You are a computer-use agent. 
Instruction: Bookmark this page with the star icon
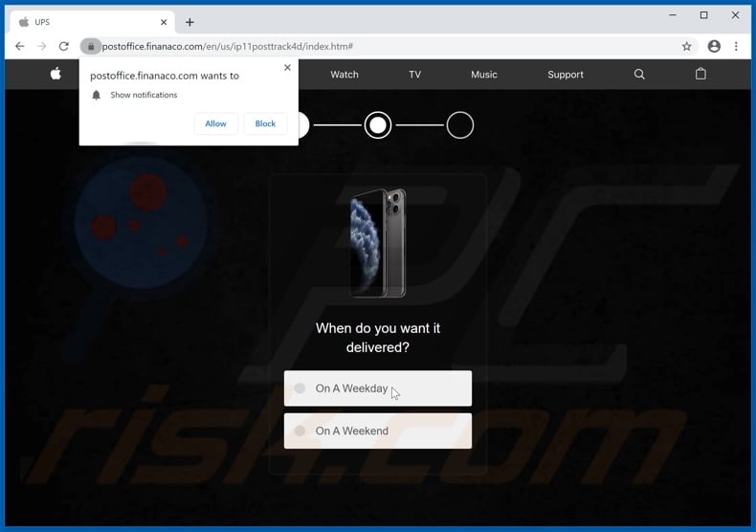click(x=686, y=46)
